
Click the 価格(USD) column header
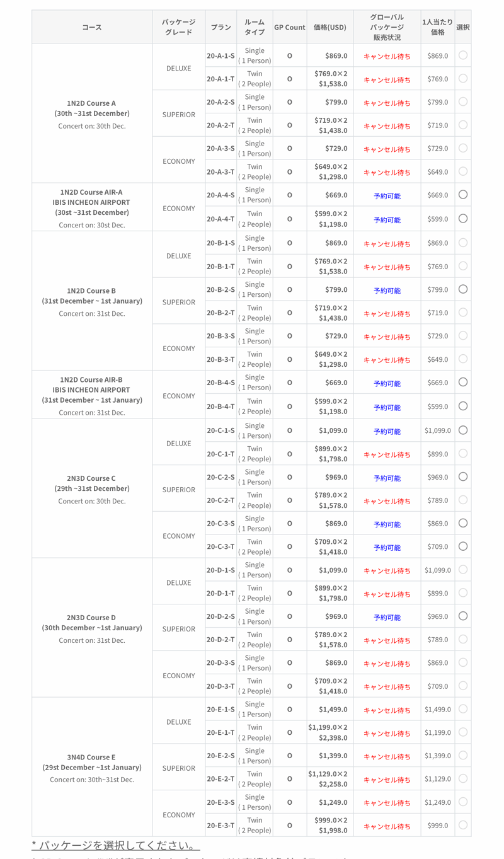330,27
